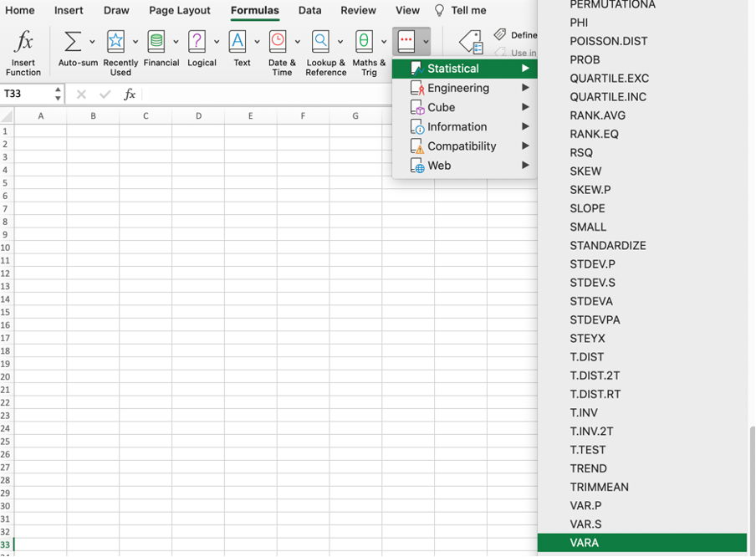Open the Lookup & Reference functions icon
Screen dimensions: 756x557
point(320,42)
